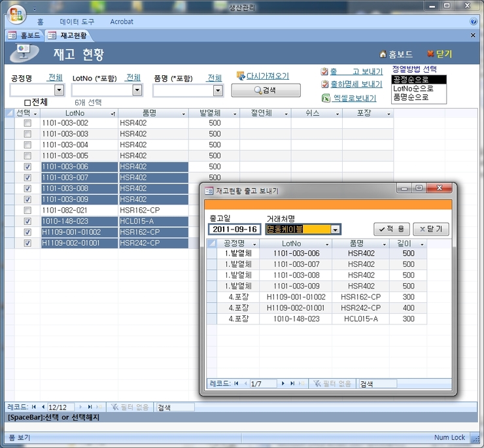The width and height of the screenshot is (484, 448).
Task: Click 필터 없음 filter indicator in main form
Action: 130,407
